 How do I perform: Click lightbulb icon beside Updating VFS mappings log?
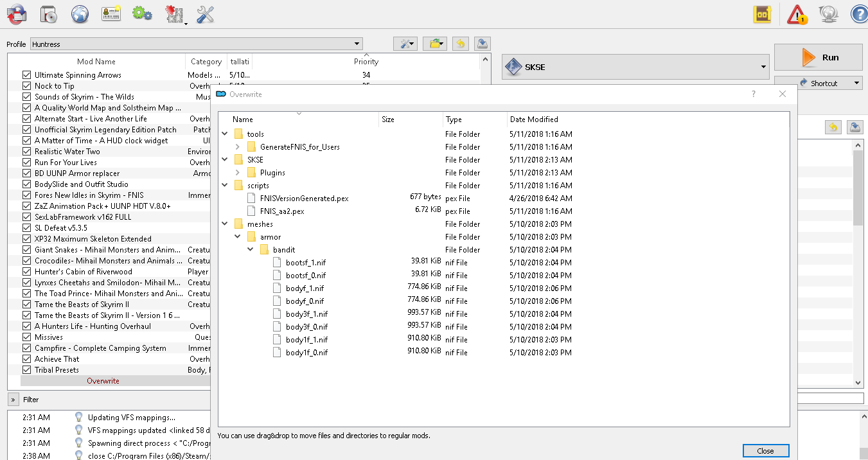click(x=79, y=418)
